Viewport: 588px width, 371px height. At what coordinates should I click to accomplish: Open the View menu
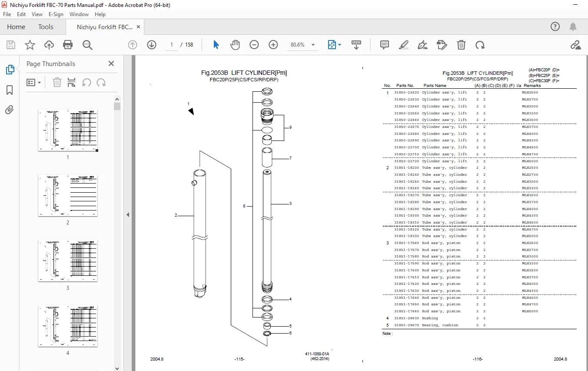coord(37,14)
